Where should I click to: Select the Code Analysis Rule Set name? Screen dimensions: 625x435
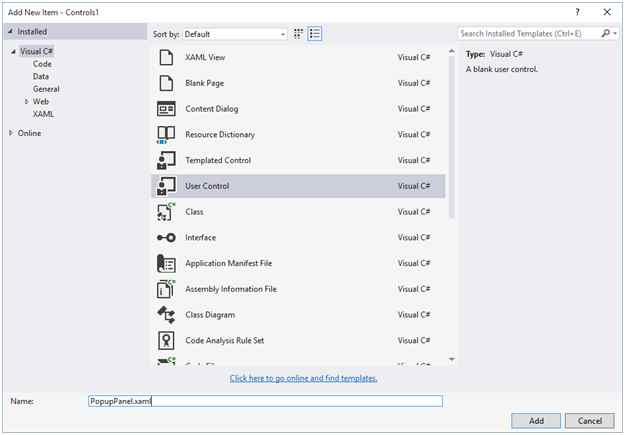[x=225, y=341]
